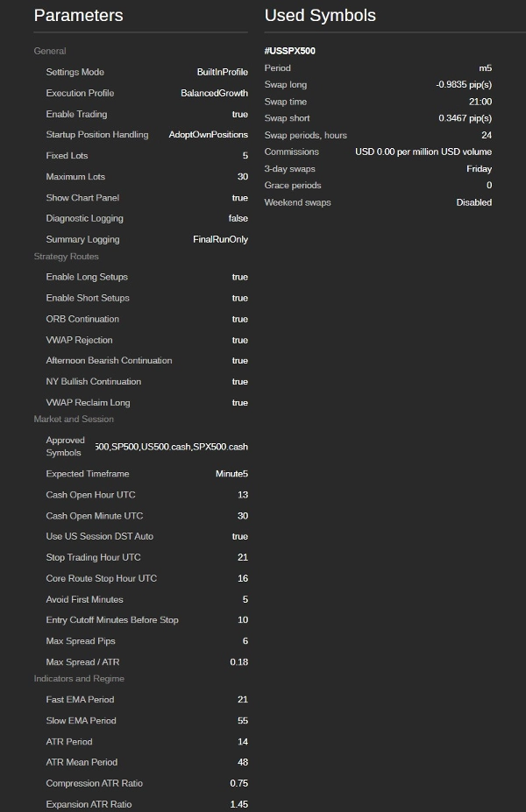Toggle Diagnostic Logging false value

238,218
